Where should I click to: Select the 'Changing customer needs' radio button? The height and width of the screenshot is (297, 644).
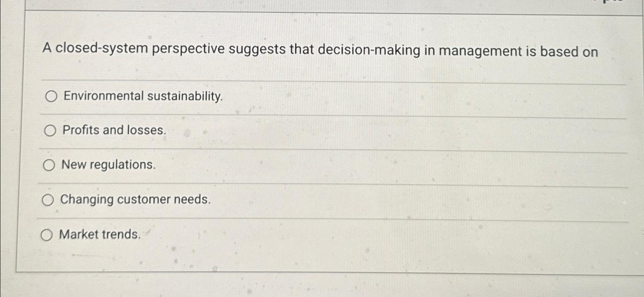[x=47, y=200]
